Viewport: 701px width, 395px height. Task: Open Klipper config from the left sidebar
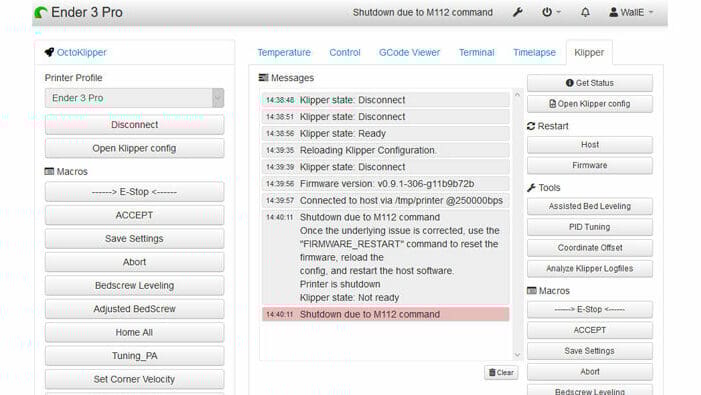click(x=134, y=148)
